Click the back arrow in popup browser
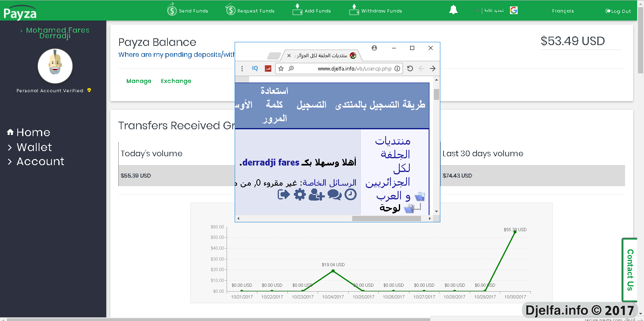 click(x=421, y=68)
